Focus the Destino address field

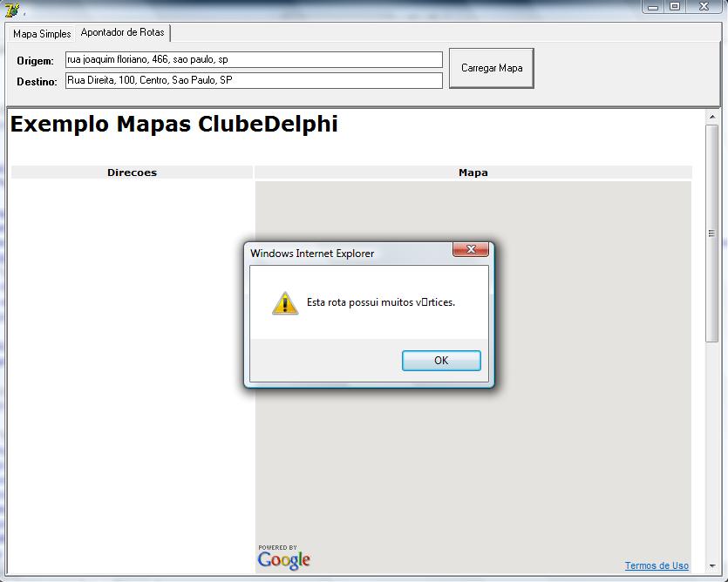(x=254, y=80)
